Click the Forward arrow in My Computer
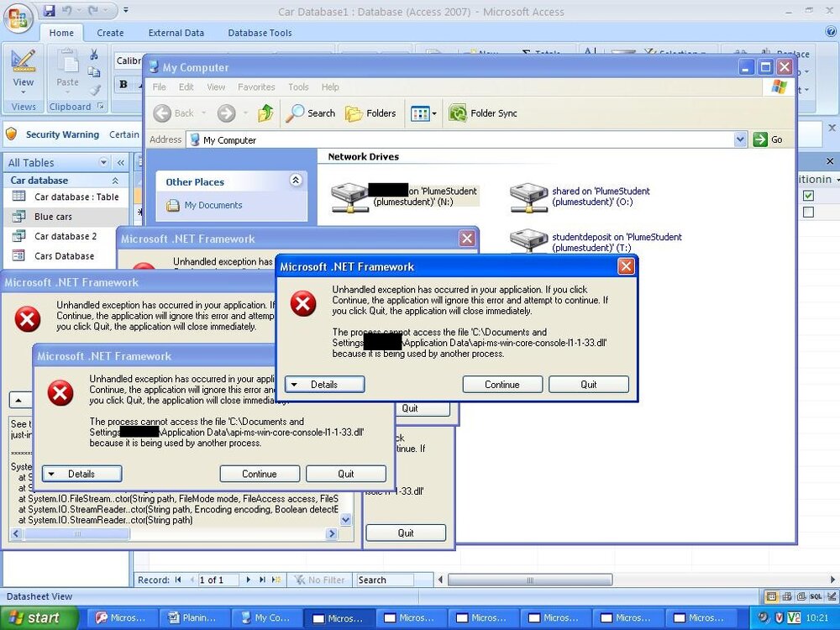The image size is (840, 630). [x=227, y=113]
